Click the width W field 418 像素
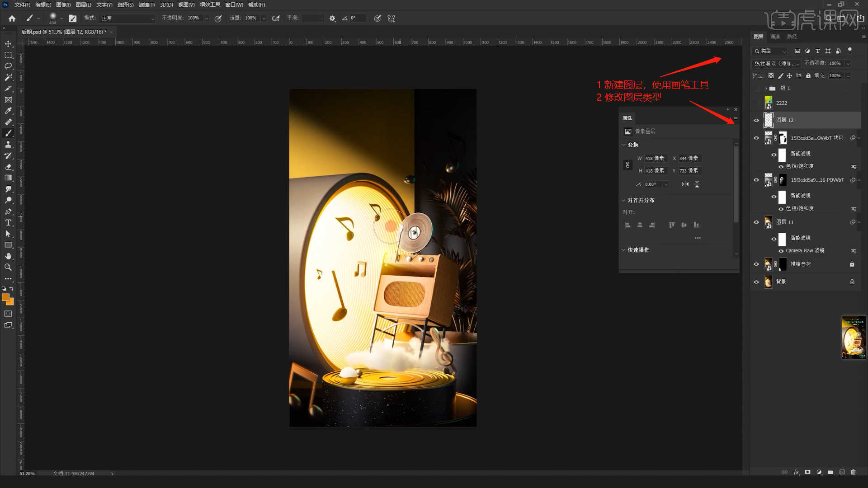Screen dimensions: 868x488 pos(655,159)
